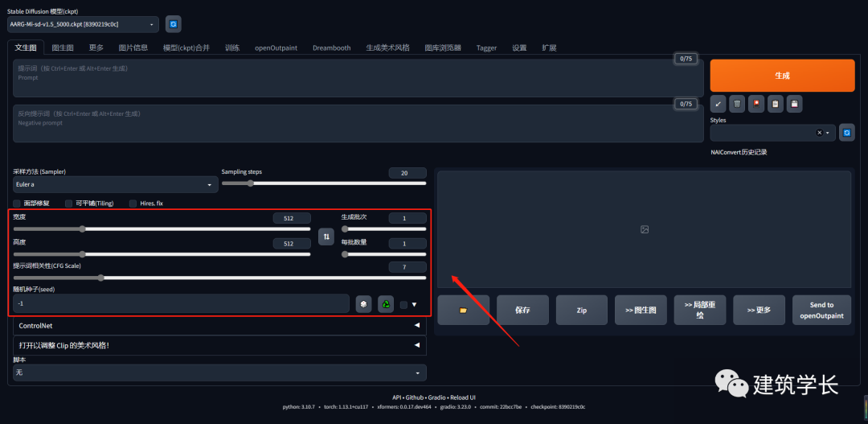Viewport: 868px width, 424px height.
Task: Enable the Hires. fix checkbox
Action: pyautogui.click(x=133, y=204)
